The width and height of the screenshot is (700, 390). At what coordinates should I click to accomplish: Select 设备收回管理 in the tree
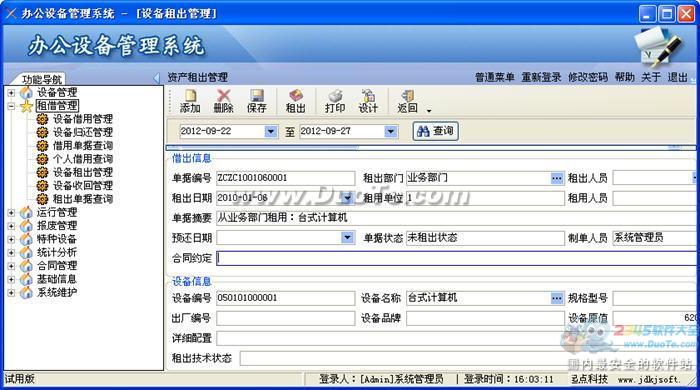click(83, 186)
